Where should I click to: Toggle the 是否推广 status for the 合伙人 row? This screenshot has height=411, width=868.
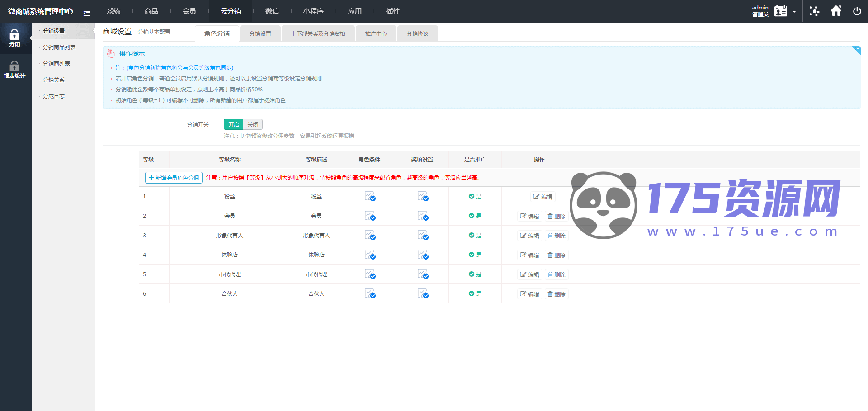point(475,294)
